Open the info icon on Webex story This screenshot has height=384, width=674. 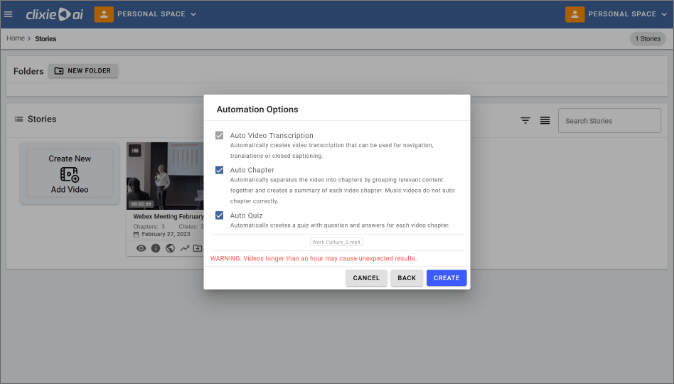(156, 248)
